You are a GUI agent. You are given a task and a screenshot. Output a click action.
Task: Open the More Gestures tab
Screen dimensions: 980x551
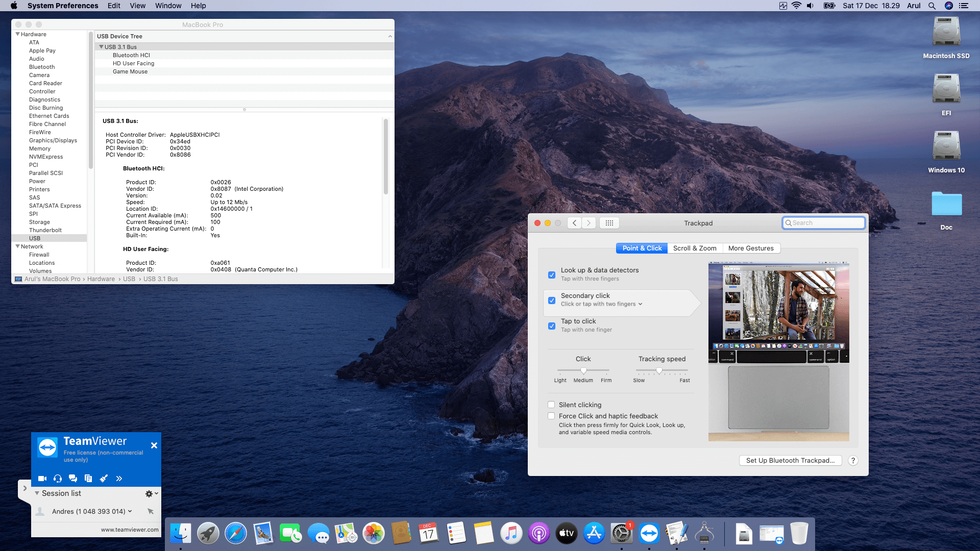coord(750,248)
